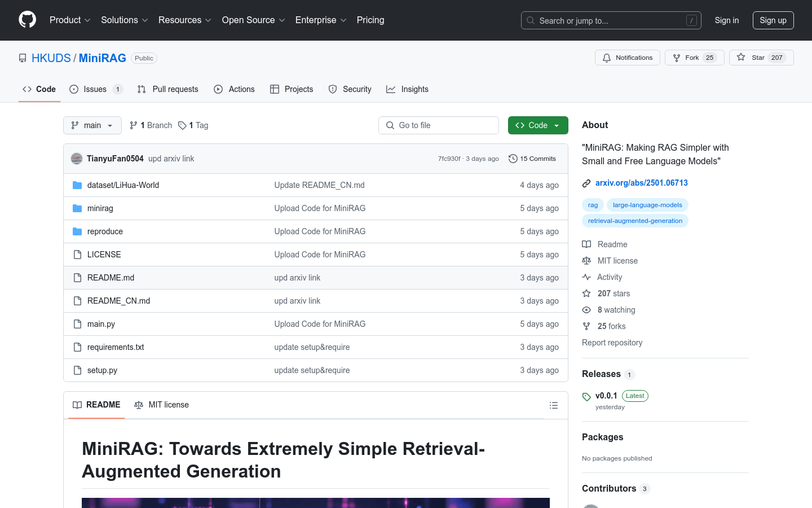Screen dimensions: 812x508
Task: Click the scale icon beside MIT license
Action: coord(586,261)
